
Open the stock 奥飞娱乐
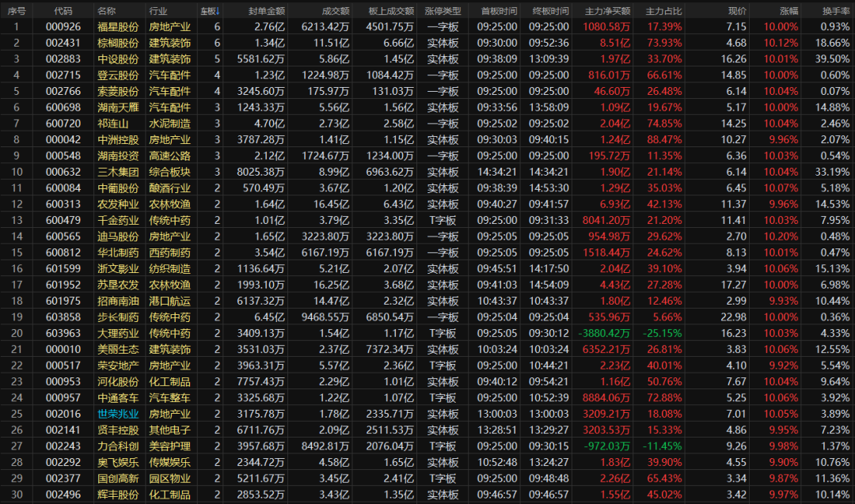pos(118,463)
